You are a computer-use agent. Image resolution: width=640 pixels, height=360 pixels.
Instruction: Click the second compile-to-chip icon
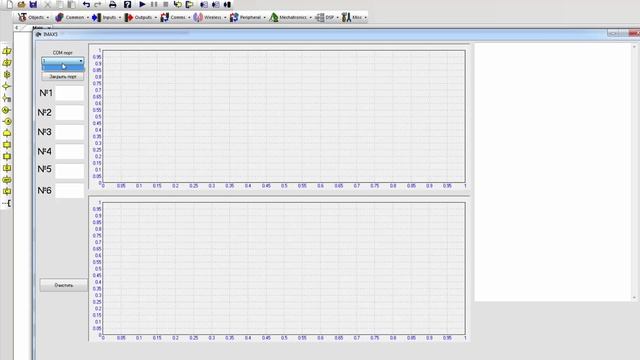click(216, 4)
